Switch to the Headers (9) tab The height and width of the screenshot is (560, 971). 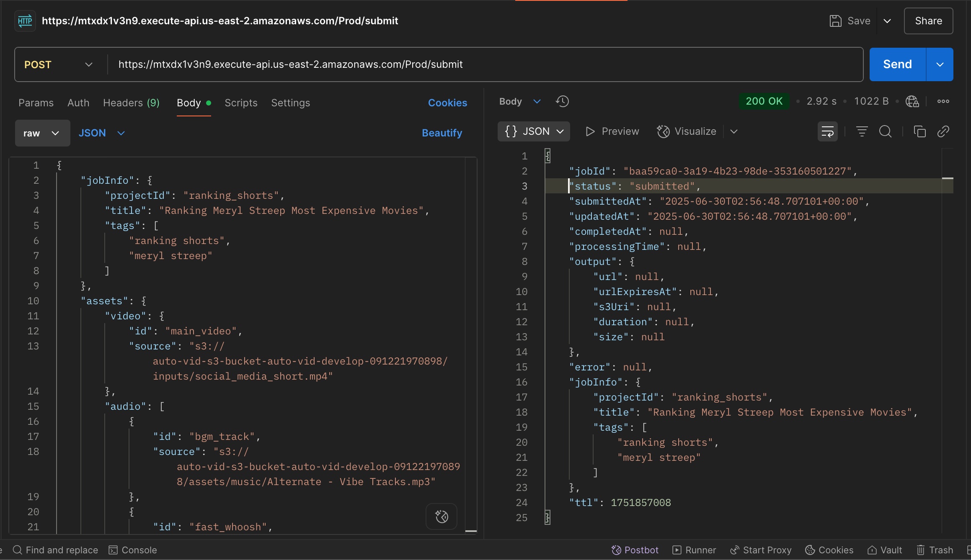(131, 103)
